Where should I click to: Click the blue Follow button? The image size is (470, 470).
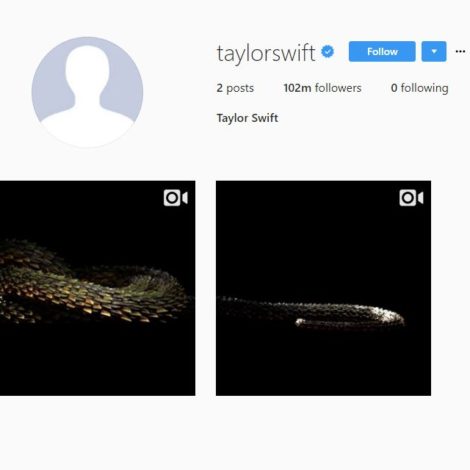click(x=382, y=51)
